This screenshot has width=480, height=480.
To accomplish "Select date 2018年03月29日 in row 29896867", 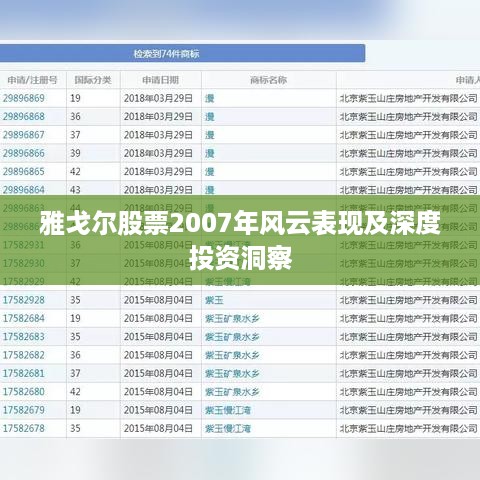I will point(158,135).
